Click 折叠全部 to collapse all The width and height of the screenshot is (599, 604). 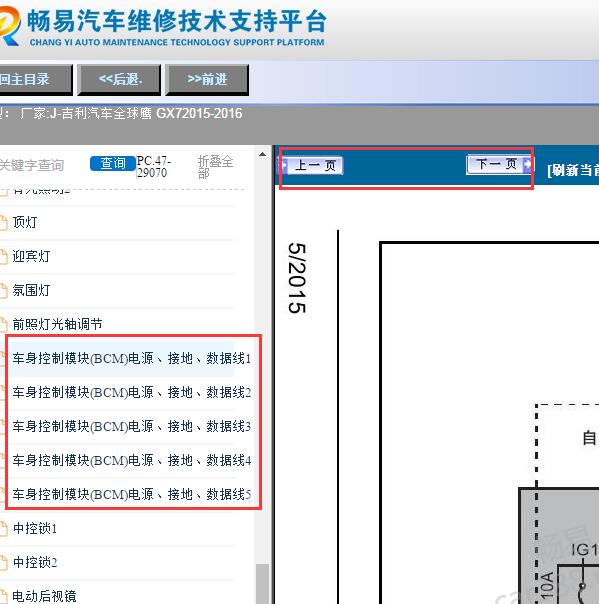[x=215, y=167]
